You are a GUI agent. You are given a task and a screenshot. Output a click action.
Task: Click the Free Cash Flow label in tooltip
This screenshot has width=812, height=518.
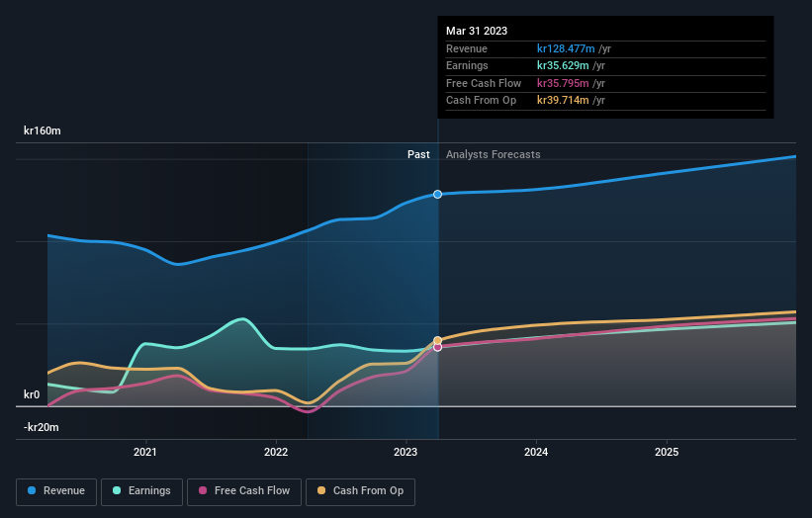point(484,83)
